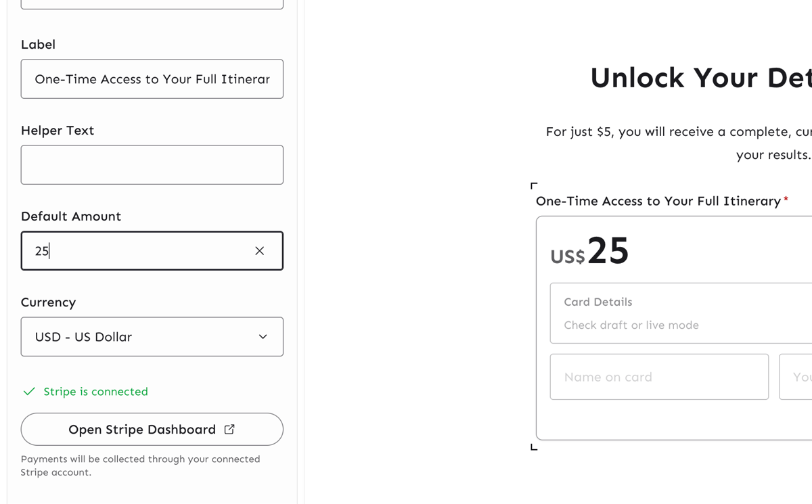Screen dimensions: 812x504
Task: Open the Stripe Dashboard
Action: [x=142, y=430]
